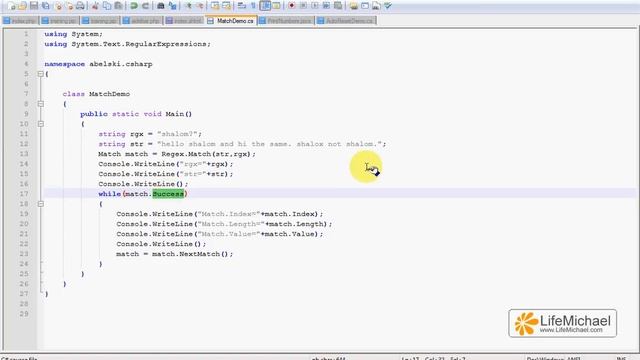640x360 pixels.
Task: Click the Copy toolbar icon
Action: tap(107, 6)
